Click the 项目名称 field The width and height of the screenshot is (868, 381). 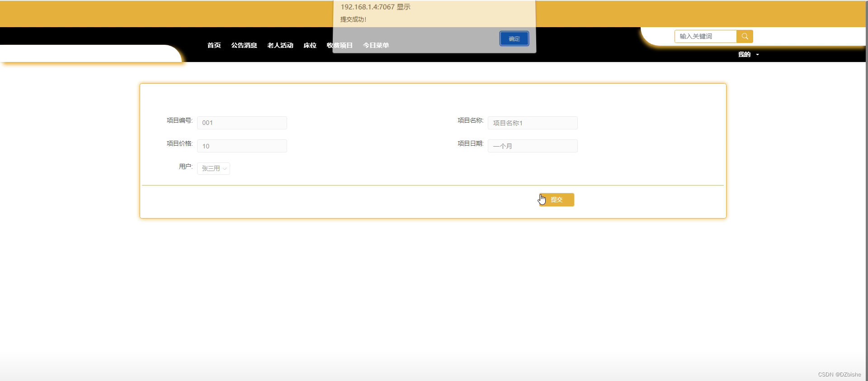point(533,123)
